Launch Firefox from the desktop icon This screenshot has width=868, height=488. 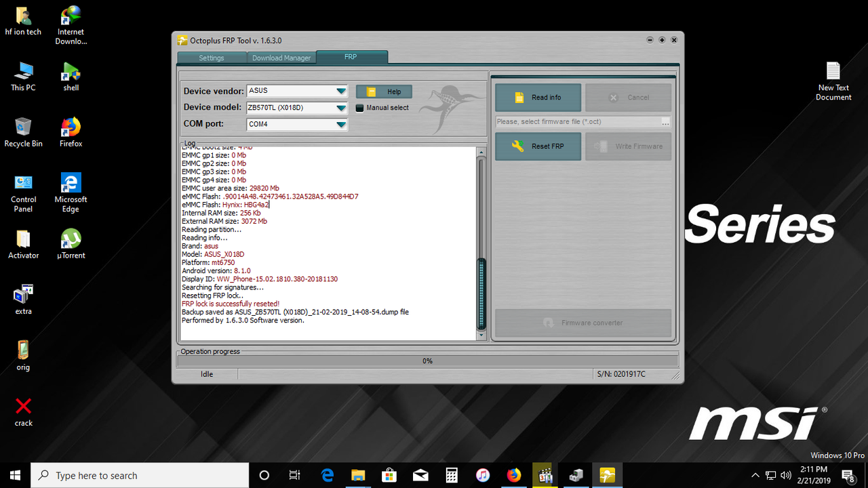[x=71, y=132]
